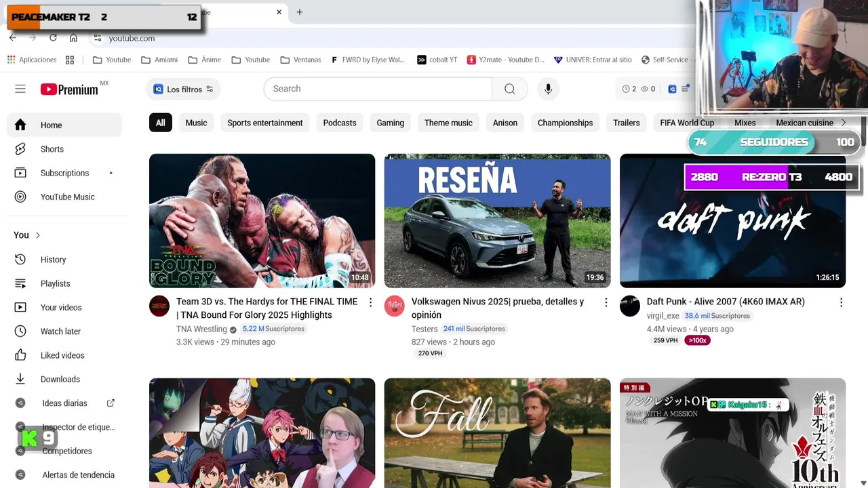Open Alertas de tendencia in the sidebar
This screenshot has width=868, height=488.
64,475
